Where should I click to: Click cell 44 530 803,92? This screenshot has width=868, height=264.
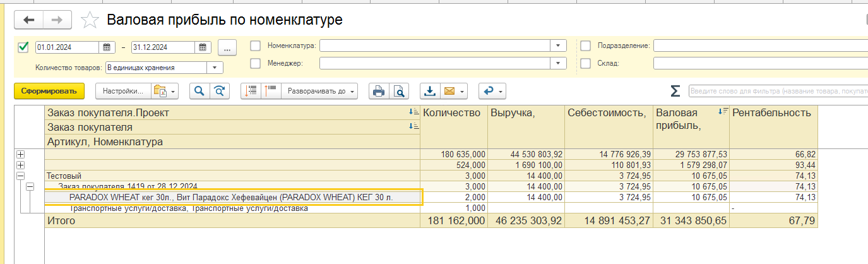coord(526,155)
